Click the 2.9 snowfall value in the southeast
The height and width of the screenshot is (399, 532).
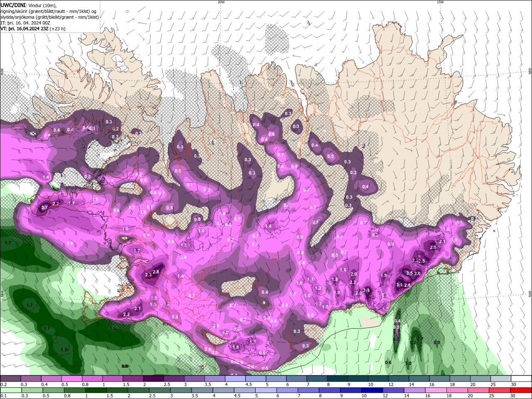(x=433, y=247)
